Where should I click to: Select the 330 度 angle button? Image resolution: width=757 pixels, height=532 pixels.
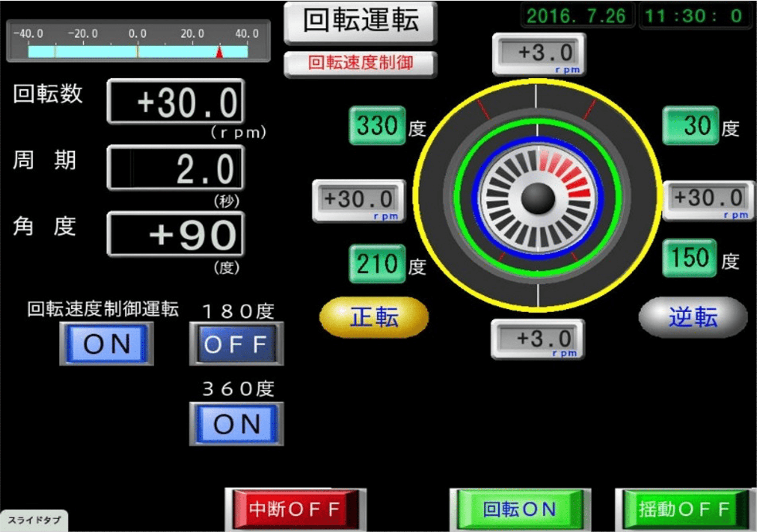coord(377,125)
